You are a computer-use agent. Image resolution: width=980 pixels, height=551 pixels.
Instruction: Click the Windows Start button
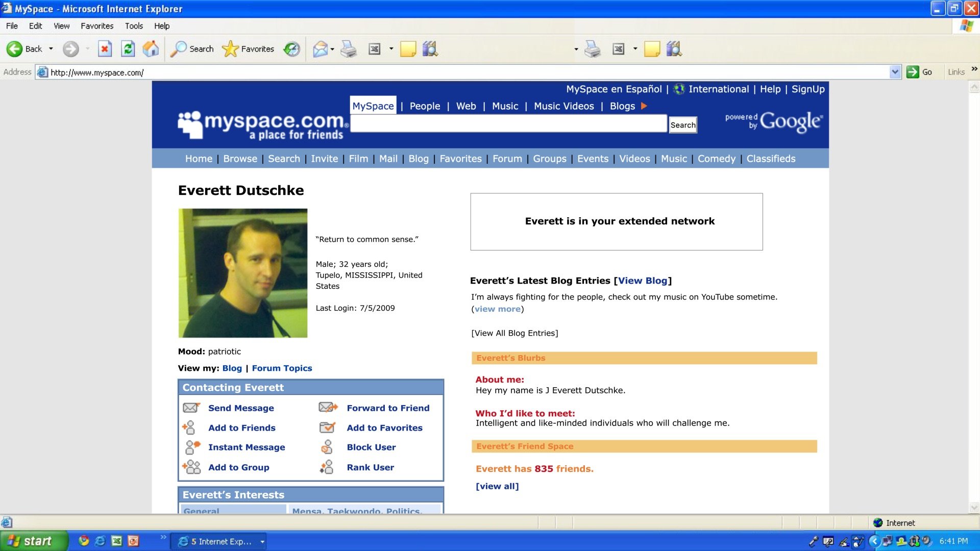point(34,541)
